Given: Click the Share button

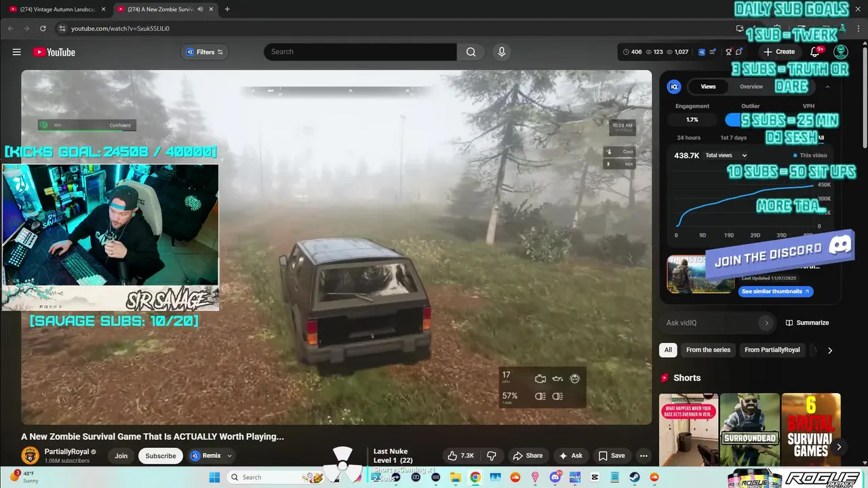Looking at the screenshot, I should [x=528, y=455].
